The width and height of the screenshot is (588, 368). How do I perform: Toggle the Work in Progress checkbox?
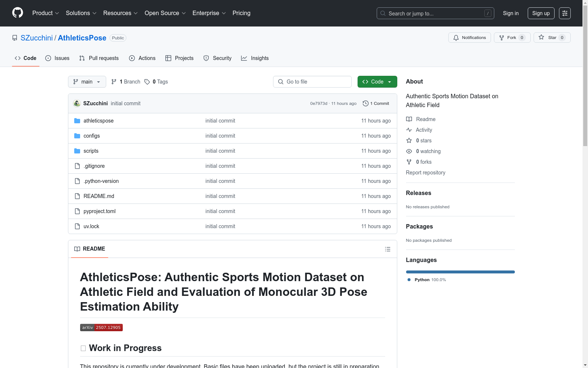(x=83, y=348)
